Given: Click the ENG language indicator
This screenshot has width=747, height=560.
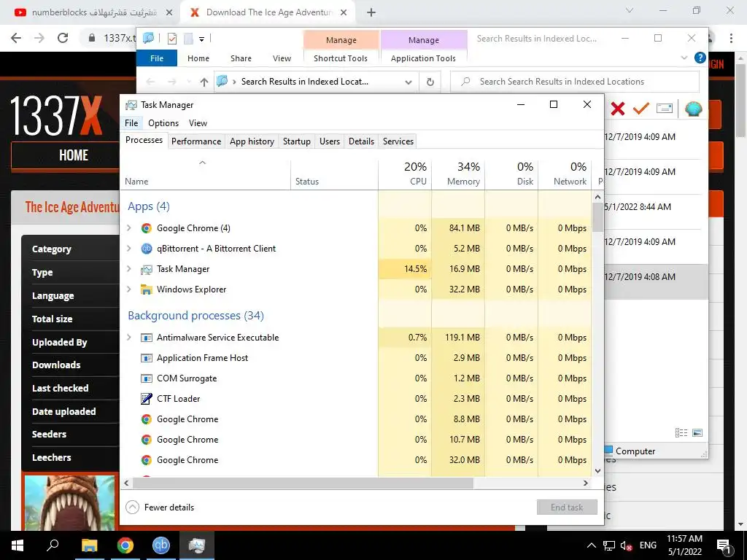Looking at the screenshot, I should (x=648, y=545).
